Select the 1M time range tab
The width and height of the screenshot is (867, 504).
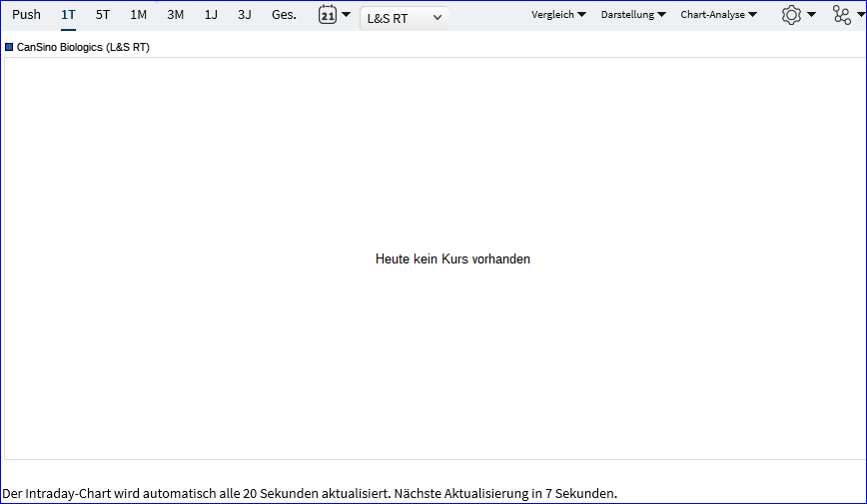click(x=138, y=15)
